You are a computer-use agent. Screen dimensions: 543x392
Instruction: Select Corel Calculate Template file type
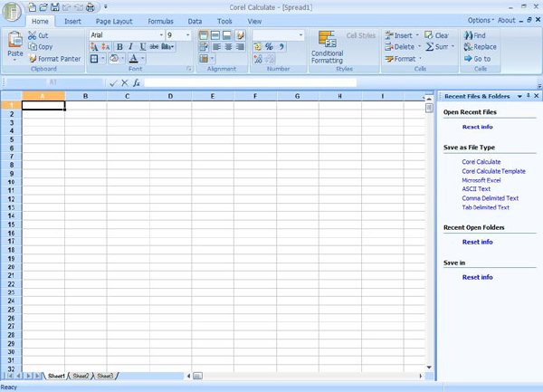(493, 171)
